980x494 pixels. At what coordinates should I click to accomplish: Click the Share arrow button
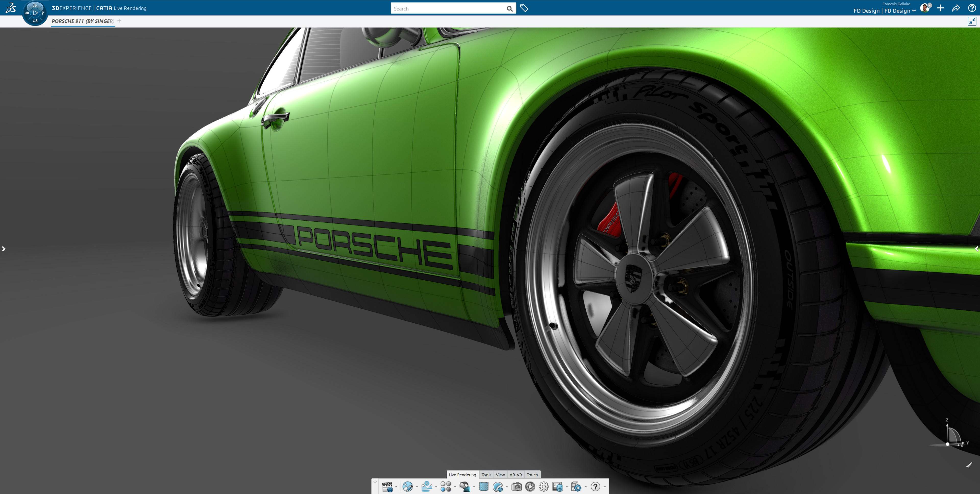[957, 8]
